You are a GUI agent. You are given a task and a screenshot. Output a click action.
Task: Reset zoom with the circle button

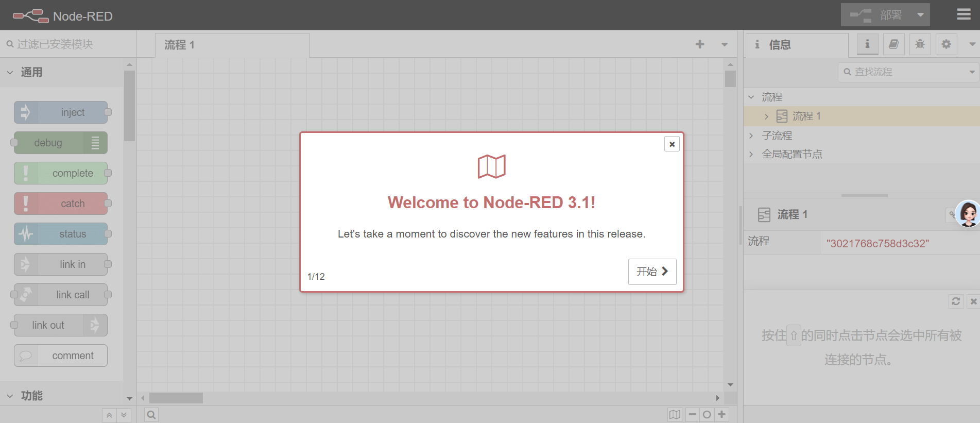[707, 415]
